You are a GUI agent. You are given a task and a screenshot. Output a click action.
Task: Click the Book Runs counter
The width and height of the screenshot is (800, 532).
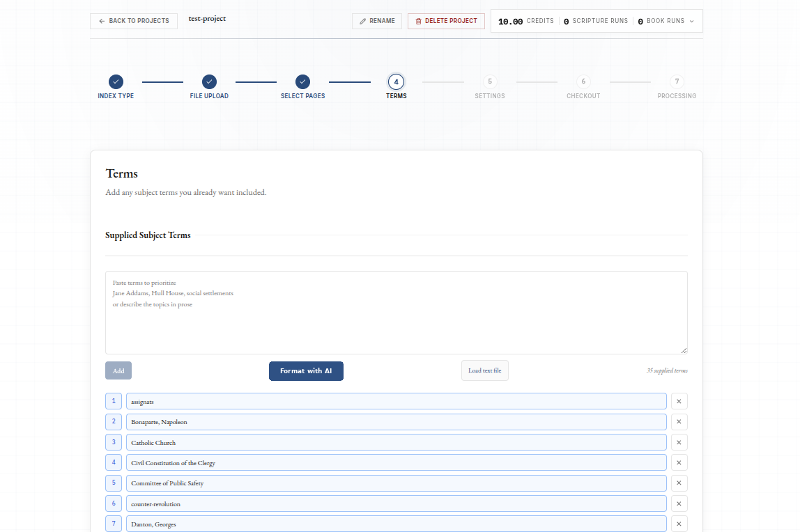point(661,22)
